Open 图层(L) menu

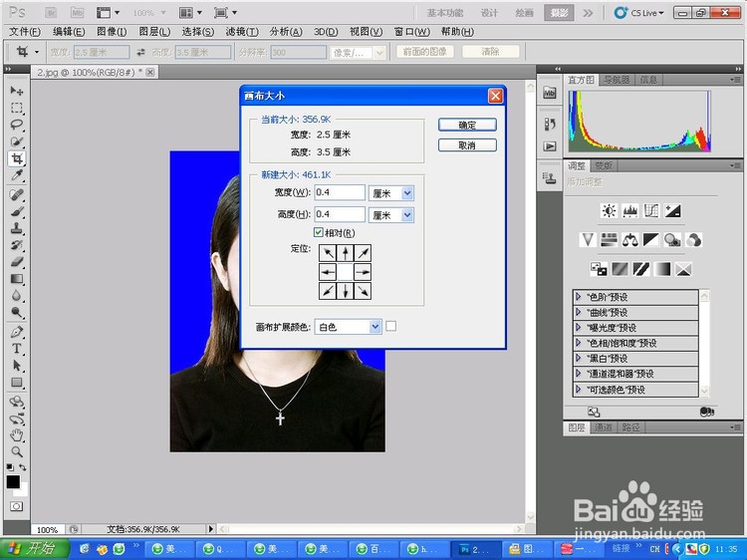[x=154, y=32]
